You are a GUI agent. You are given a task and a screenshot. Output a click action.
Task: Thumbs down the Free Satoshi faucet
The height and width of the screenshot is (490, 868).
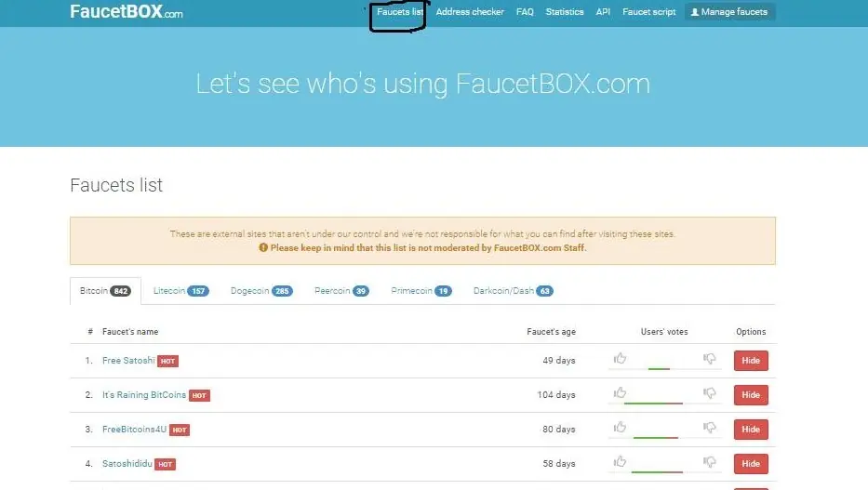[x=709, y=359]
